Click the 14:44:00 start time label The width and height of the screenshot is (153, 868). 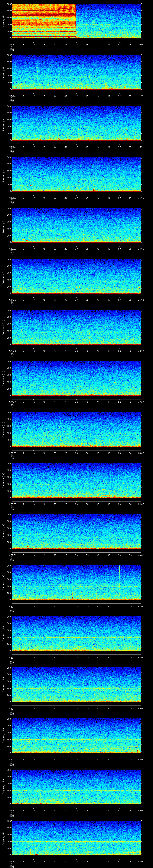pyautogui.click(x=12, y=810)
